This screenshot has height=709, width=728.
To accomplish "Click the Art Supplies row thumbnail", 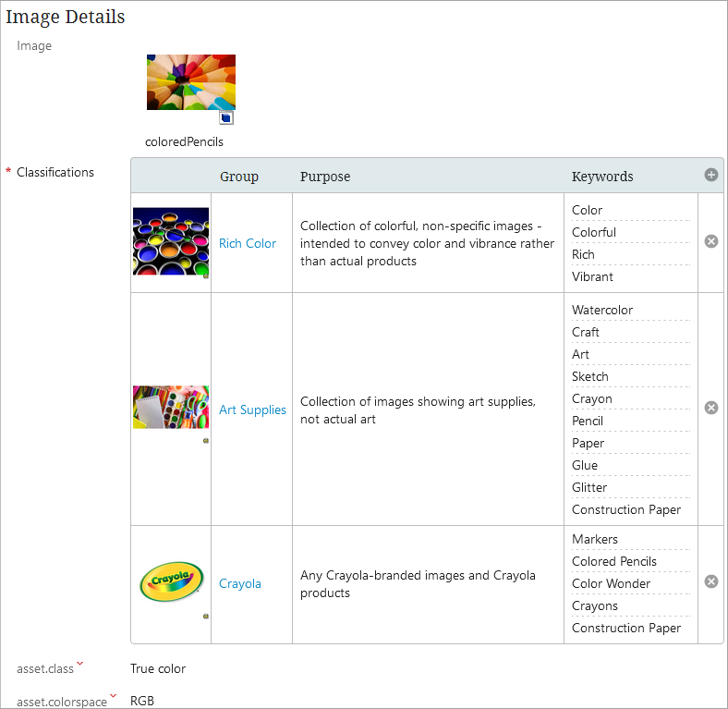I will click(x=171, y=407).
